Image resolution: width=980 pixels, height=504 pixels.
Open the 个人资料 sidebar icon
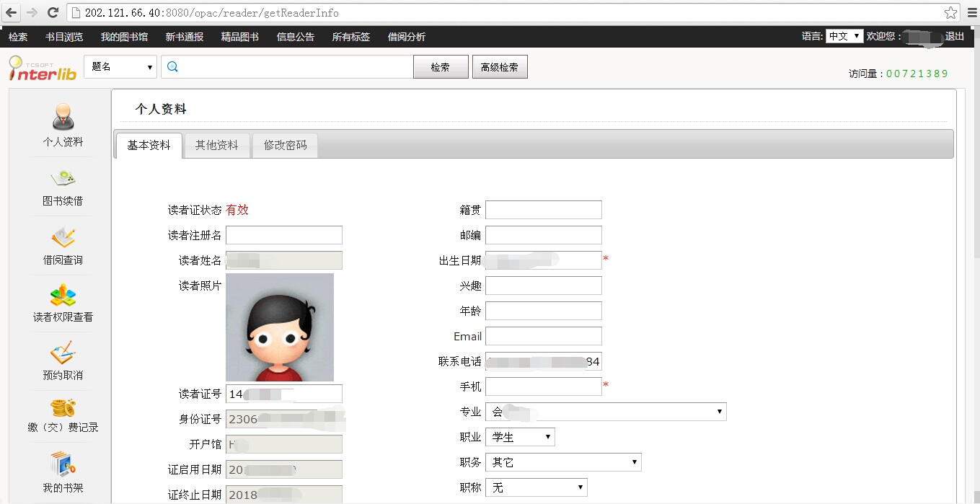pos(63,117)
